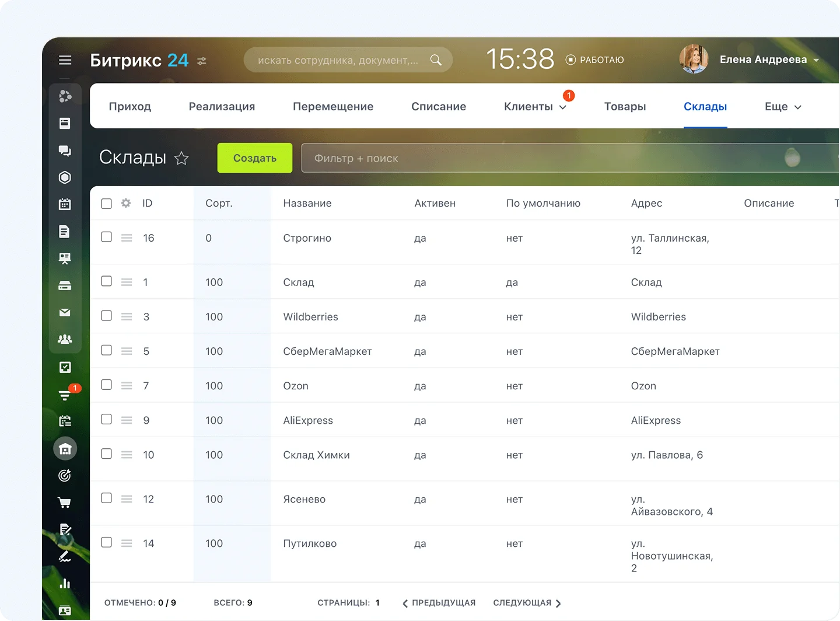Open Елена Андреева user profile dropdown
840x621 pixels.
[769, 60]
